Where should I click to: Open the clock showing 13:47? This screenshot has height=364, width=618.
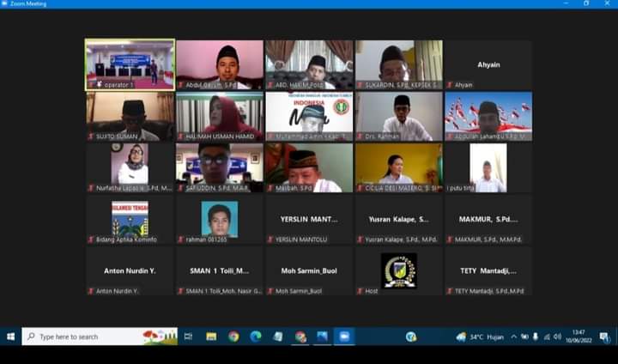(x=579, y=337)
